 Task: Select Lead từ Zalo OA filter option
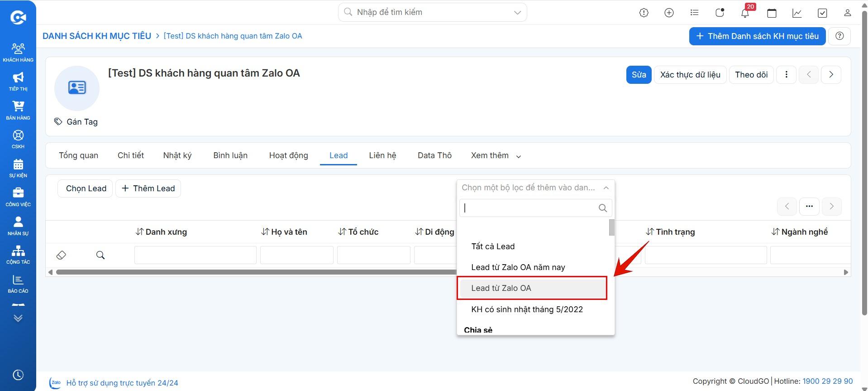tap(532, 288)
